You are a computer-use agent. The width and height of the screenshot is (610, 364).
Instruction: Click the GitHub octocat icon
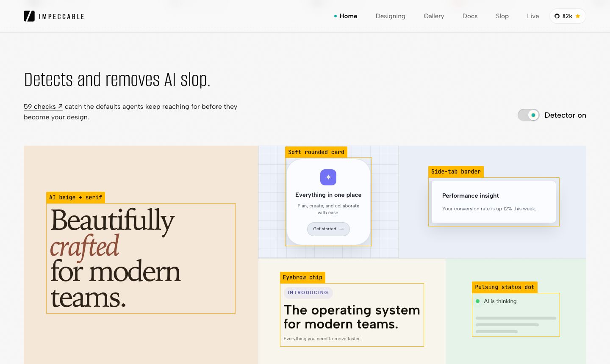pyautogui.click(x=557, y=16)
